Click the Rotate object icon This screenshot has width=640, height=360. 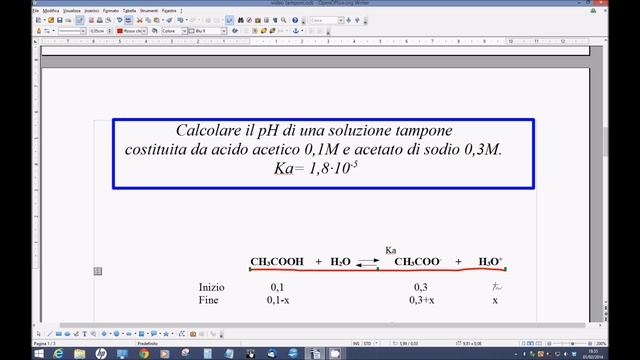pyautogui.click(x=235, y=31)
